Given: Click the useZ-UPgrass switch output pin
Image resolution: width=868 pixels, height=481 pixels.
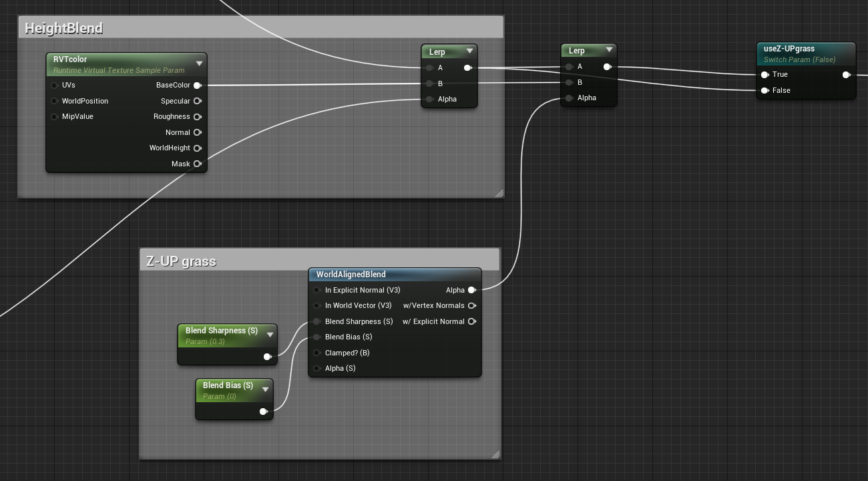Looking at the screenshot, I should pos(846,75).
